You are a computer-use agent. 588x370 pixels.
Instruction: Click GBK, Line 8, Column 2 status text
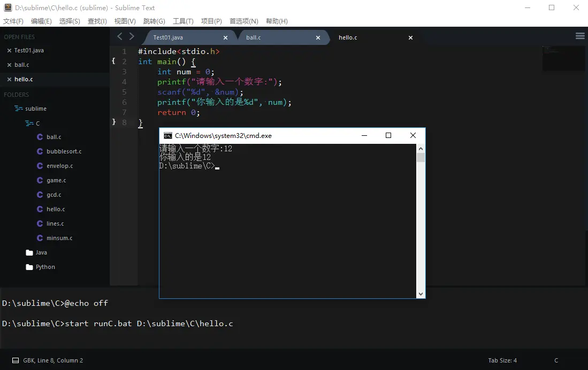(x=53, y=360)
